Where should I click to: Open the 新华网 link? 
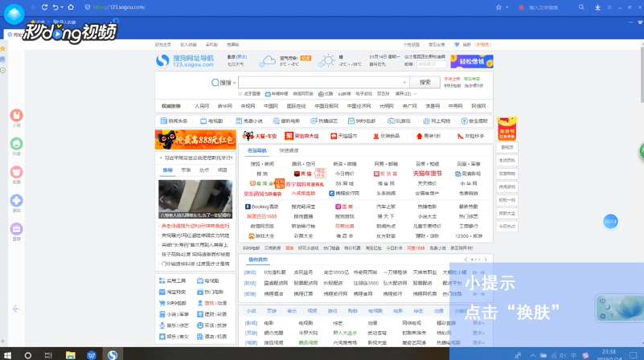coord(224,106)
